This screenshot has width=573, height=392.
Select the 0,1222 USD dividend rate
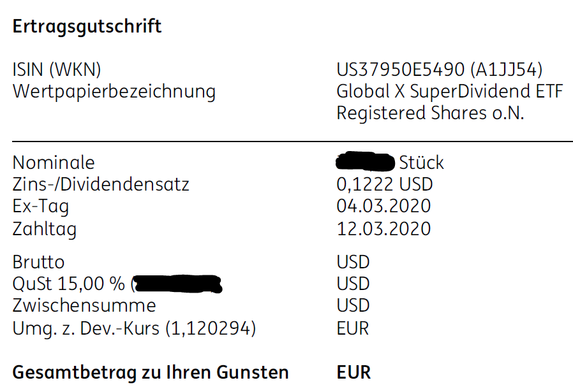click(x=385, y=185)
